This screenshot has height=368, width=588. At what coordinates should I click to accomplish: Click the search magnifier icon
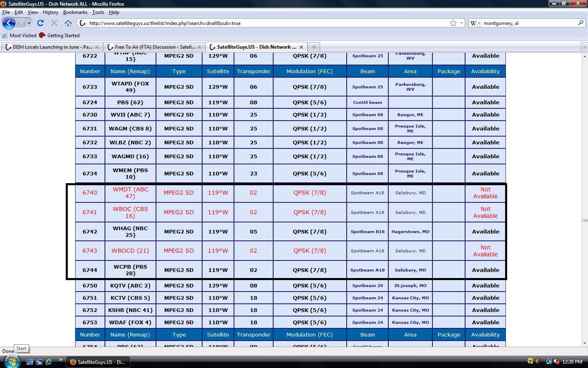point(581,23)
